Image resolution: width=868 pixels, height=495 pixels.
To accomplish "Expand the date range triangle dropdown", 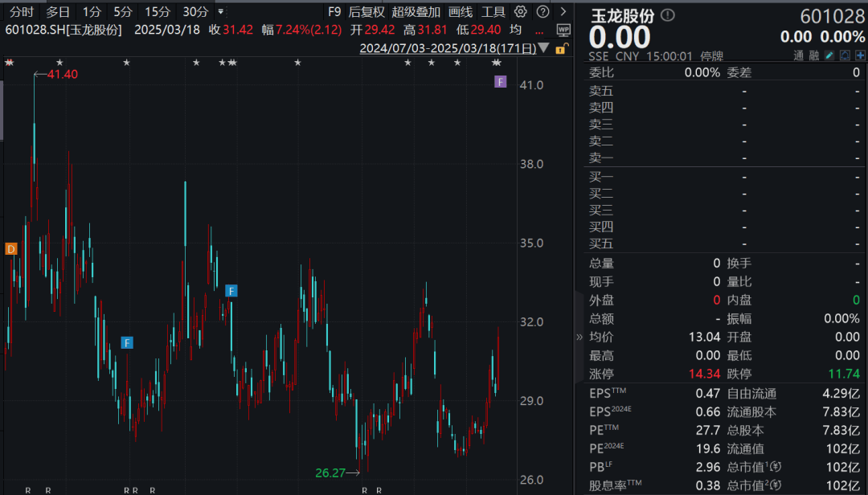I will click(544, 48).
